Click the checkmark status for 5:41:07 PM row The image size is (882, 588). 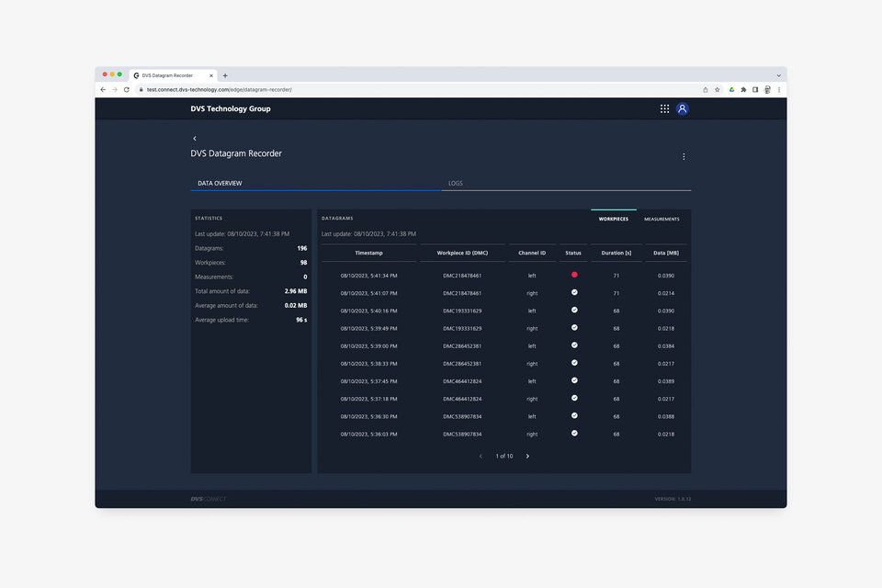[x=574, y=292]
